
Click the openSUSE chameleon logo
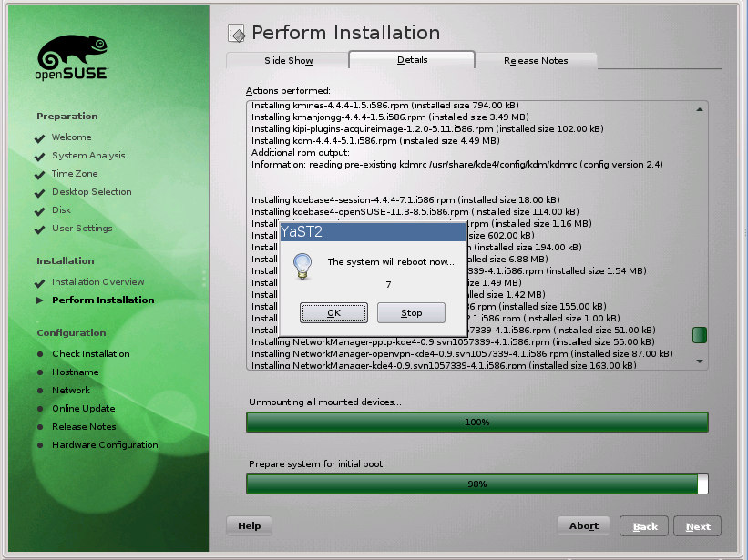click(x=72, y=57)
